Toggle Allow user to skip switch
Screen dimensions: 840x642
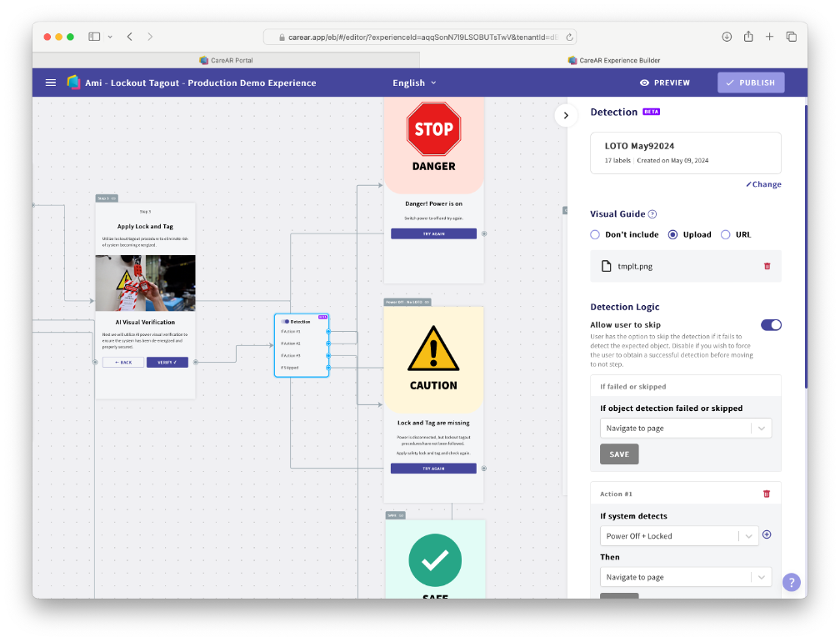click(x=771, y=325)
